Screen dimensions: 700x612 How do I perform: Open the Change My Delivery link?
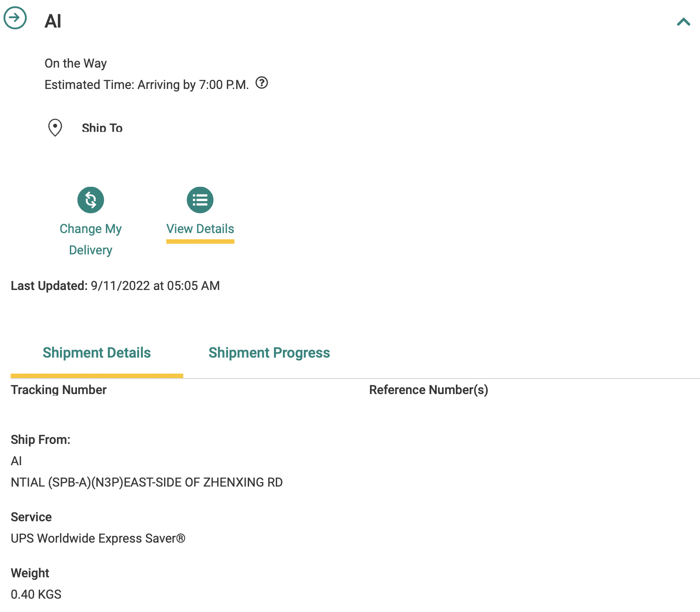point(91,239)
